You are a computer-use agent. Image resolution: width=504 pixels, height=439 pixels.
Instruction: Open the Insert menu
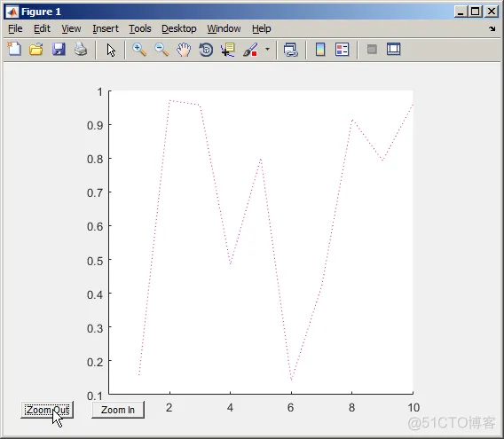(106, 28)
